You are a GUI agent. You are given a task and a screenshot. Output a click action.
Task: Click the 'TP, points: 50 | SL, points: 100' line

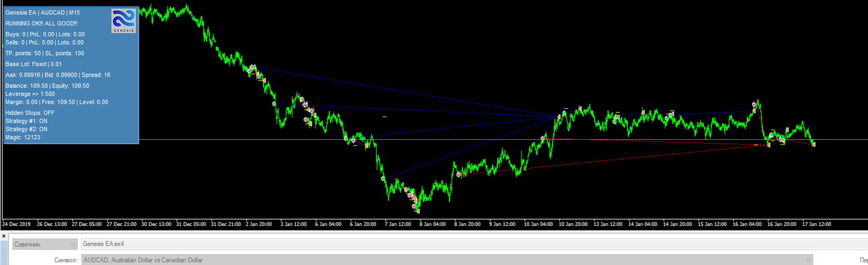point(45,53)
